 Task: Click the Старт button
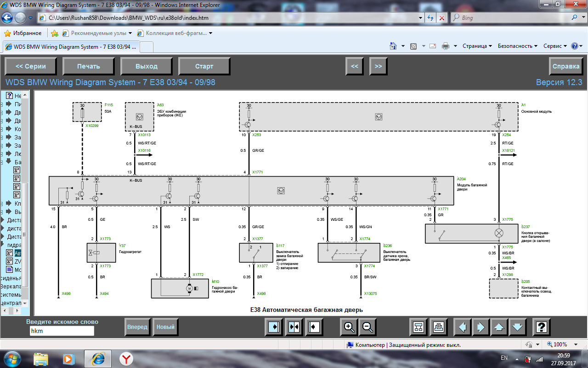[x=204, y=66]
